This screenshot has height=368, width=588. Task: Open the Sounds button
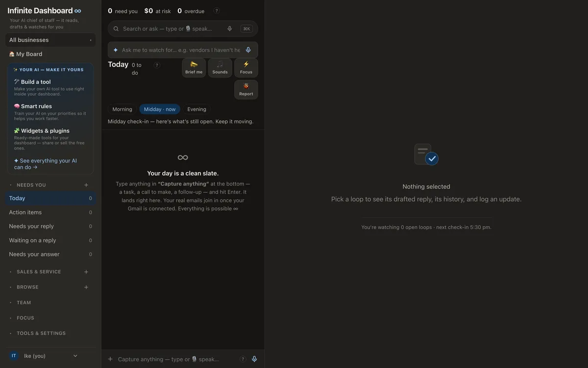[220, 68]
